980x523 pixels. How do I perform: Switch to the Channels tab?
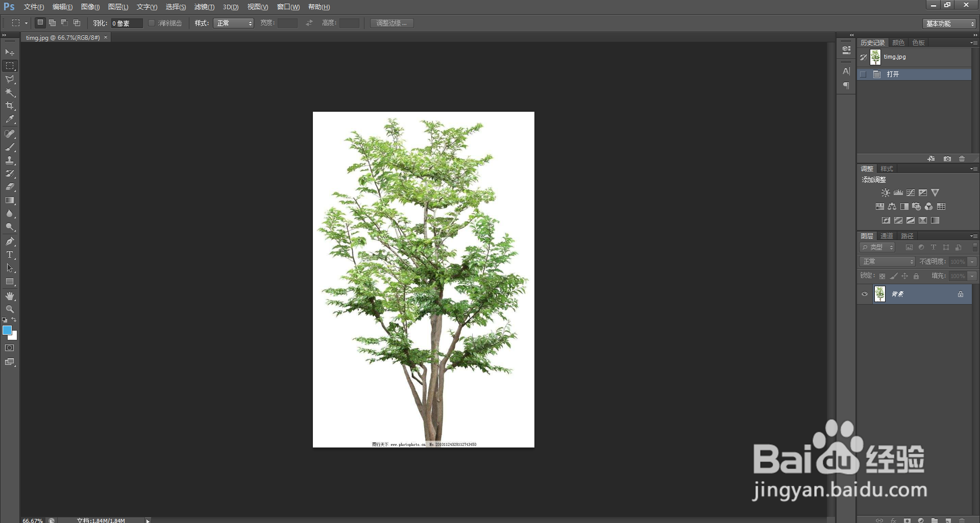[x=887, y=236]
